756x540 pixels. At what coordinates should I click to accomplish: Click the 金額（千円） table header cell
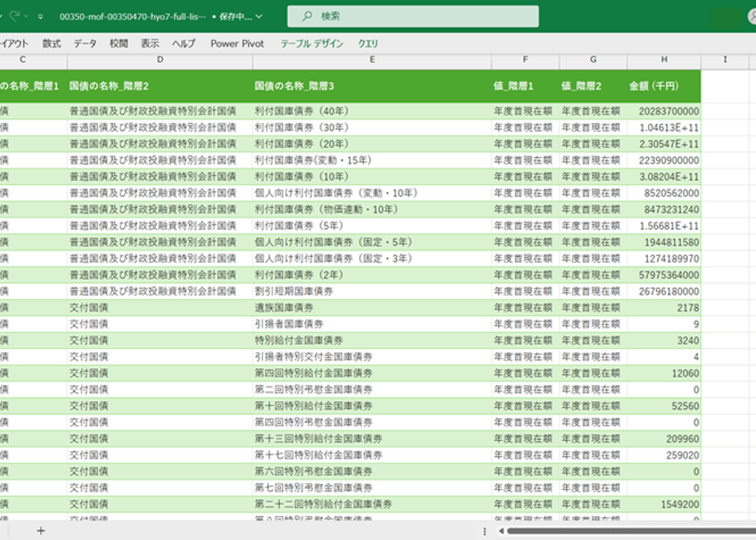664,86
